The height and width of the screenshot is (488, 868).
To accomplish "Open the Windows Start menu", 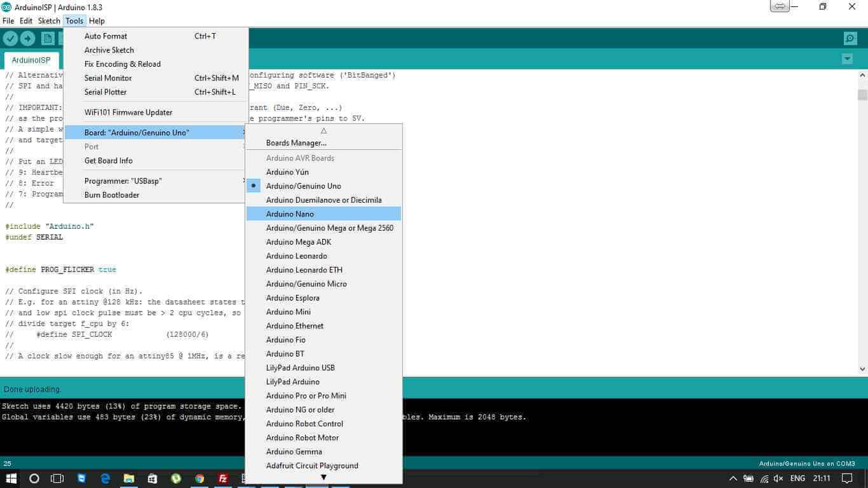I will 11,478.
